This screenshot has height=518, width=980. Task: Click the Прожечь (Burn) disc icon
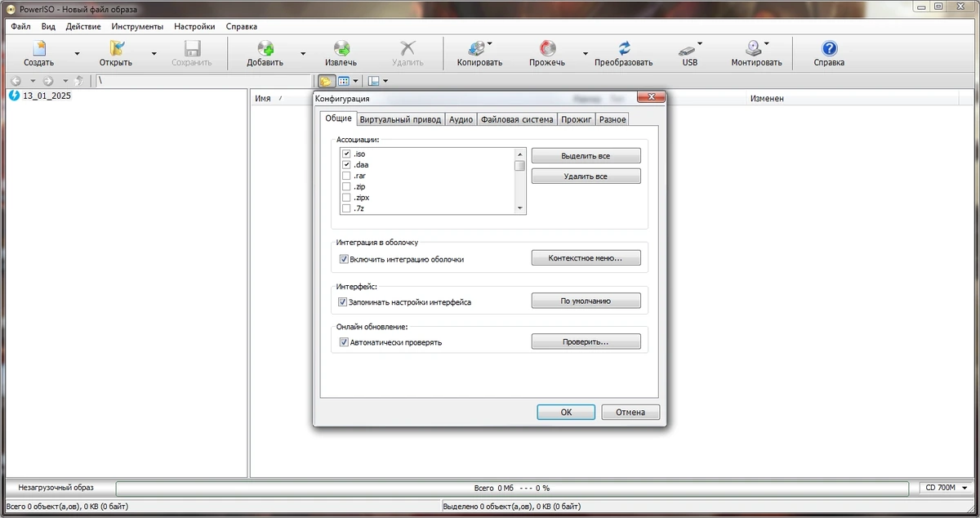coord(547,49)
